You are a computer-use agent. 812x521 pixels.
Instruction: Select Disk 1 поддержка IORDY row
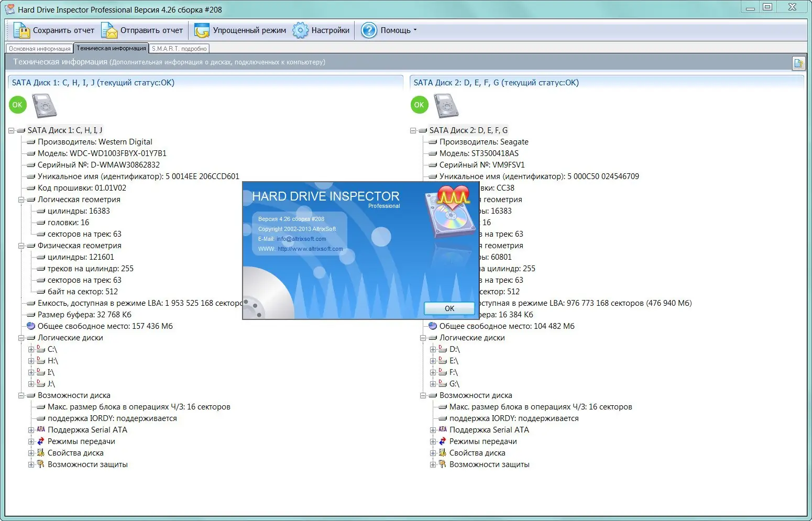pyautogui.click(x=112, y=418)
